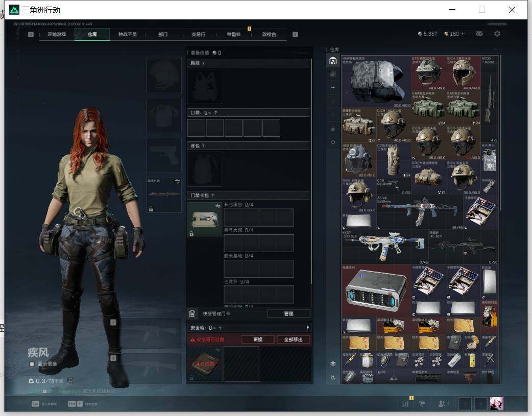532x416 pixels.
Task: Select the GT5 helmet with 49.0/49.0
Action: click(x=428, y=73)
